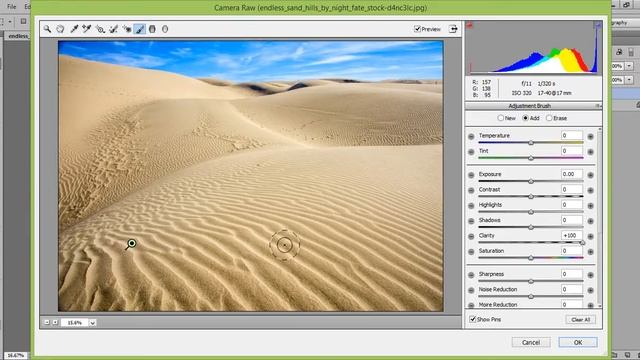Open the File menu in Photoshop window
640x360 pixels.
11,7
